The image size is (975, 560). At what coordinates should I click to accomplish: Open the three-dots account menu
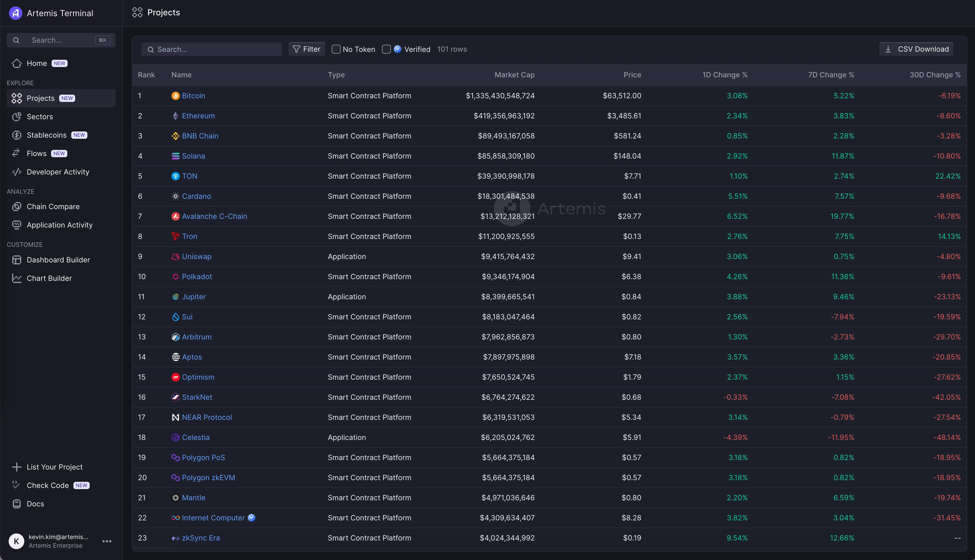tap(107, 541)
